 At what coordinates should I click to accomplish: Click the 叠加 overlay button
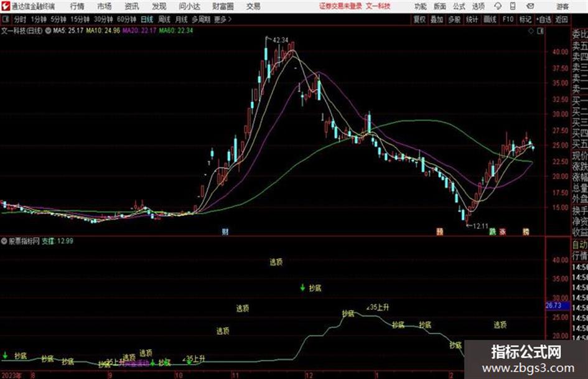tap(437, 19)
